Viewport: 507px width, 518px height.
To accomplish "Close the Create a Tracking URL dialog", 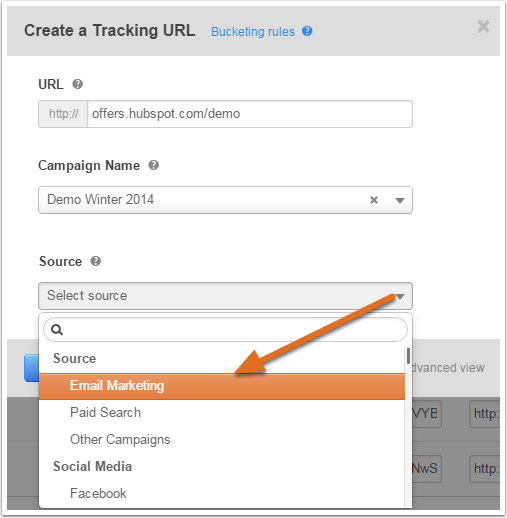I will pos(483,26).
